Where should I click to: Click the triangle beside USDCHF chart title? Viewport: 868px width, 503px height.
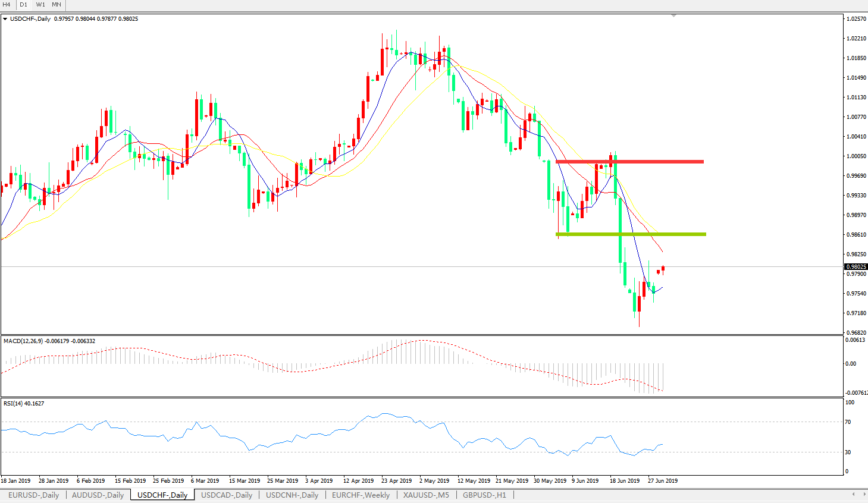5,19
